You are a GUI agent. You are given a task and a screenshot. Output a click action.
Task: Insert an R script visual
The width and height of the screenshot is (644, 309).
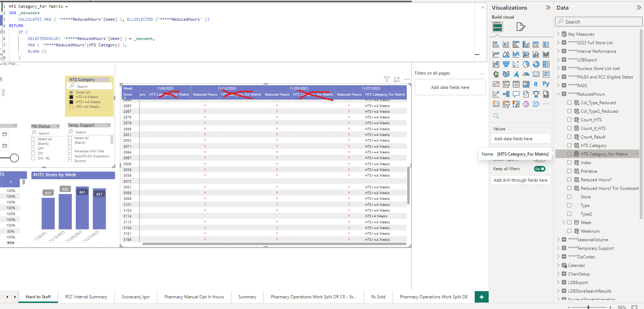[536, 84]
